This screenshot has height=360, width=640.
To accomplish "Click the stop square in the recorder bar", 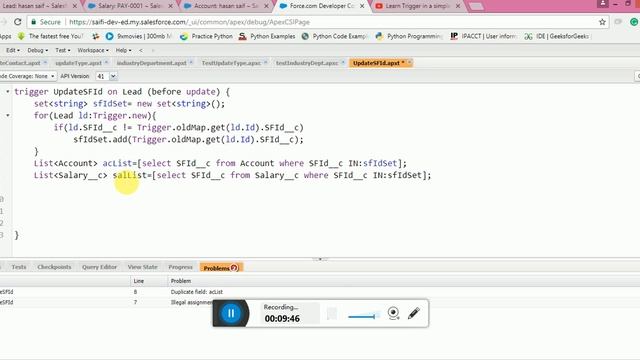I will (332, 313).
